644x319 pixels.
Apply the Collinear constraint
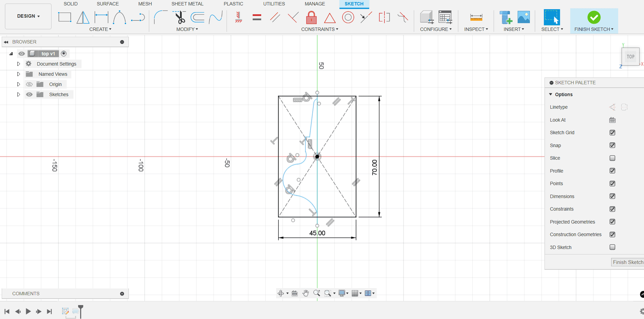[x=366, y=17]
